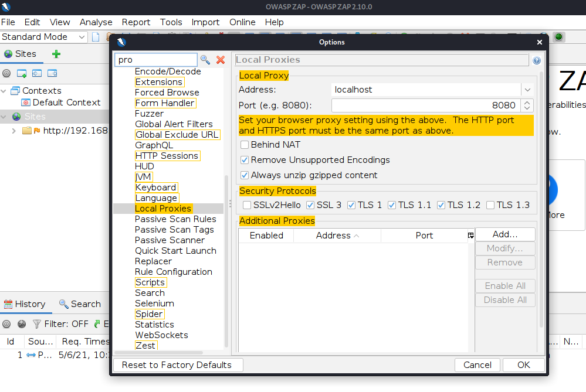This screenshot has width=586, height=392.
Task: Click the New Session toolbar icon
Action: (96, 37)
